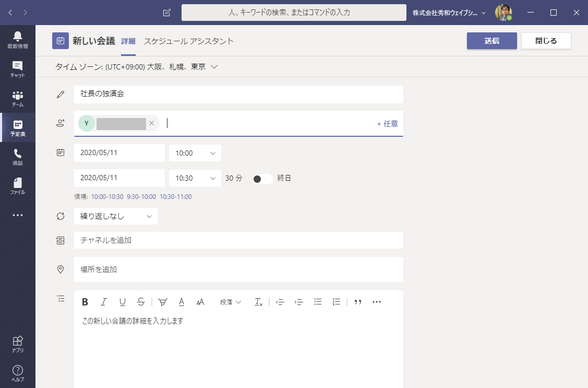Click the add location input field
588x388 pixels.
238,269
